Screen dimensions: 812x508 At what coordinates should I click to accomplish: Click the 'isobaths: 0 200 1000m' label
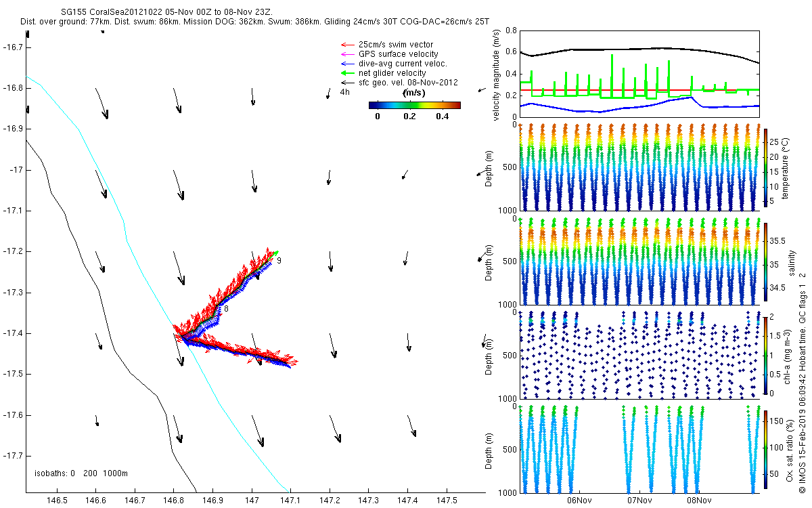81,473
